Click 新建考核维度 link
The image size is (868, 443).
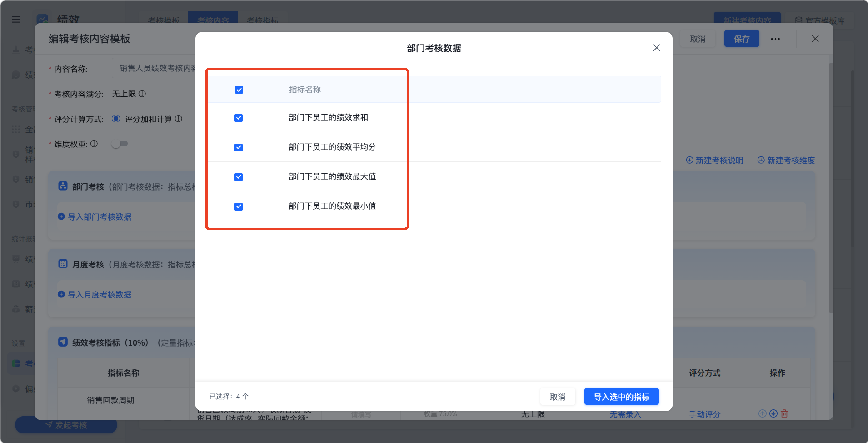(x=786, y=161)
